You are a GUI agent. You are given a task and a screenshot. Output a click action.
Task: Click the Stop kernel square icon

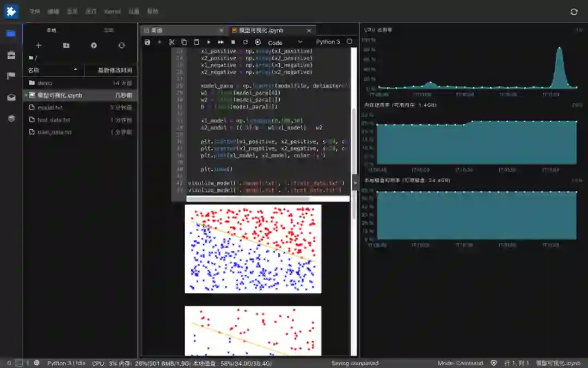(x=233, y=42)
